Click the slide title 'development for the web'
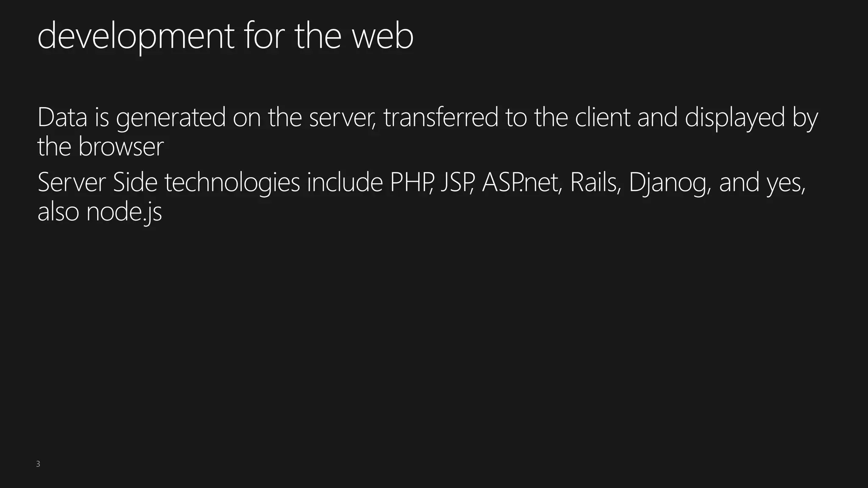The image size is (868, 488). pyautogui.click(x=225, y=36)
